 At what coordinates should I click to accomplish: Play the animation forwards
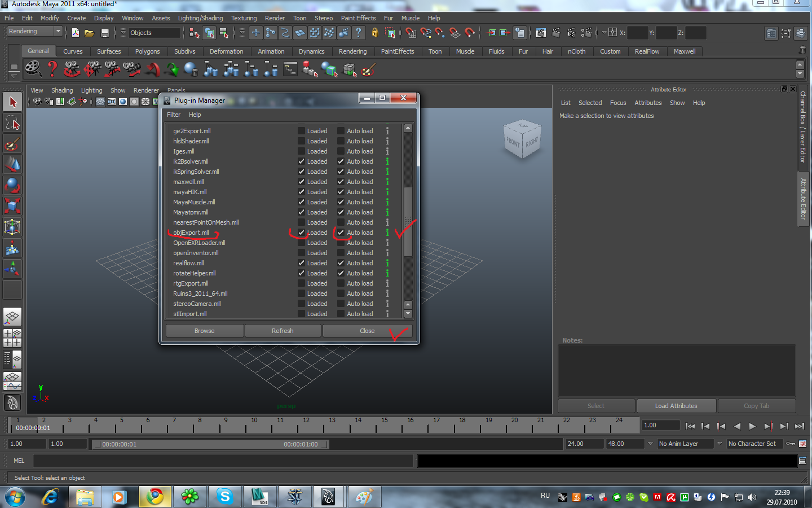(752, 426)
